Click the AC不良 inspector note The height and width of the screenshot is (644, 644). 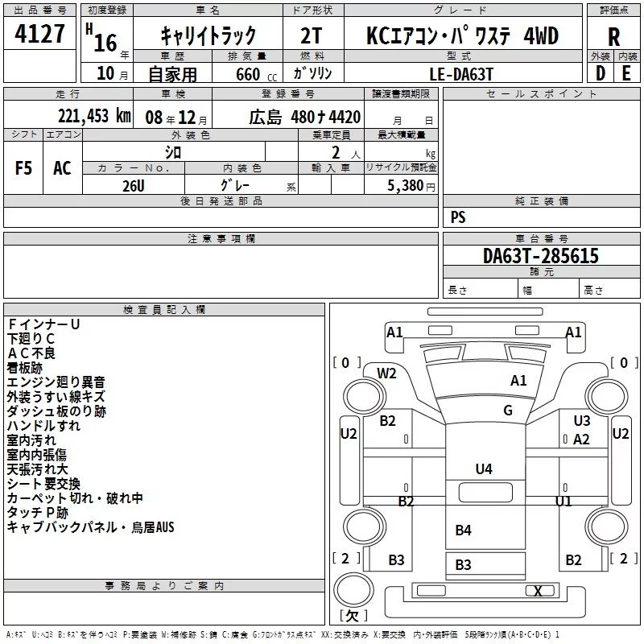click(x=31, y=353)
